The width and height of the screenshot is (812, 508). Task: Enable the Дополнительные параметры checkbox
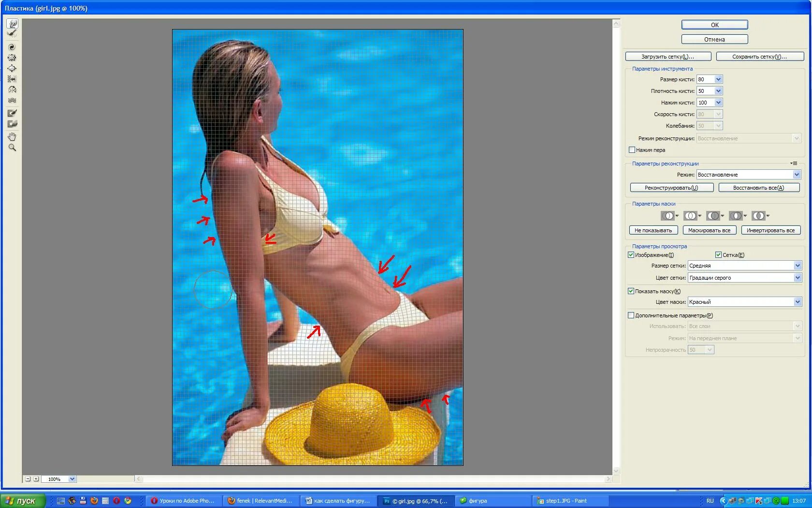(x=631, y=315)
